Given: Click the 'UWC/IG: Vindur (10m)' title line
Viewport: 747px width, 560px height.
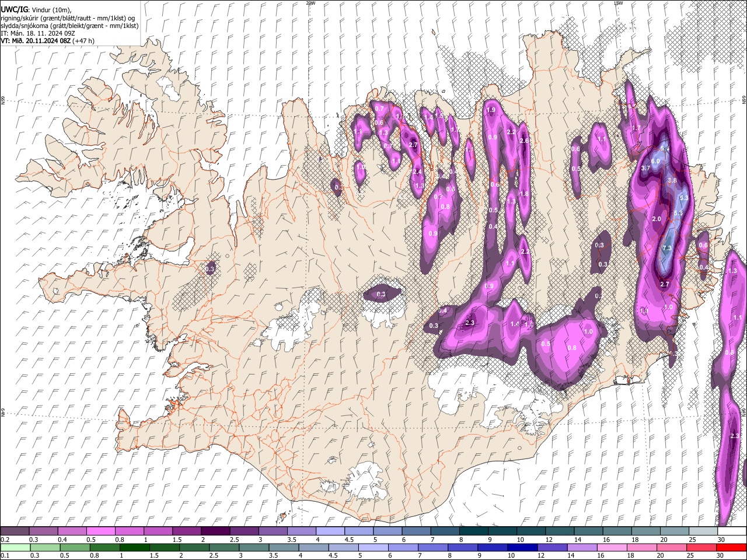Looking at the screenshot, I should [x=36, y=10].
